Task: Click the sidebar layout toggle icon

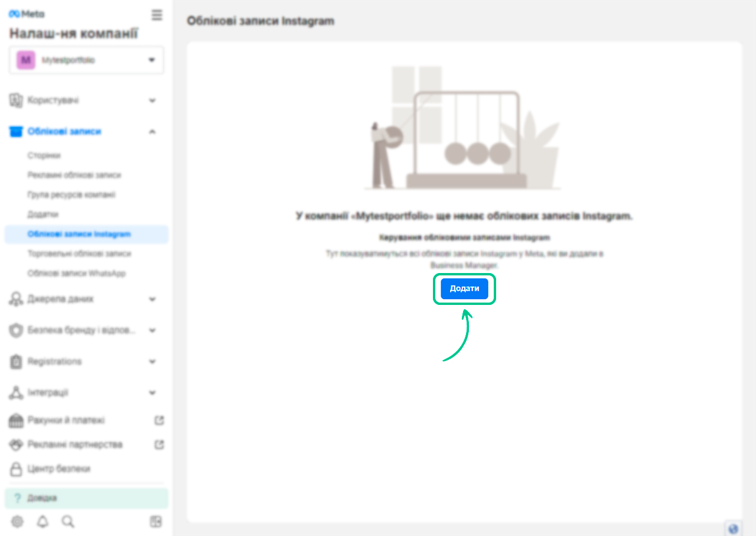Action: coord(156,521)
